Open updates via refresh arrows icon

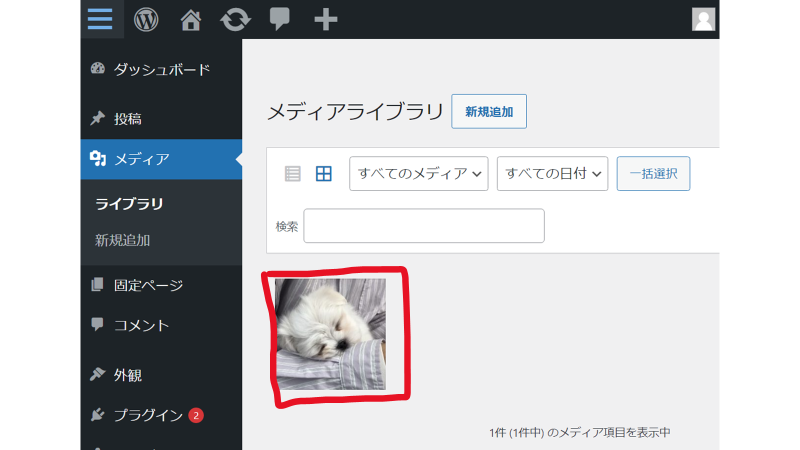coord(235,20)
